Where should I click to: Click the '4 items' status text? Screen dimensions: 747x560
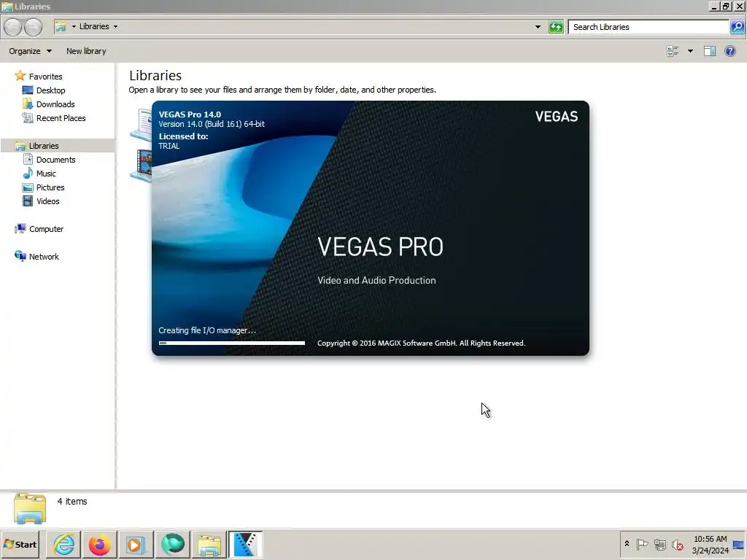pos(72,501)
